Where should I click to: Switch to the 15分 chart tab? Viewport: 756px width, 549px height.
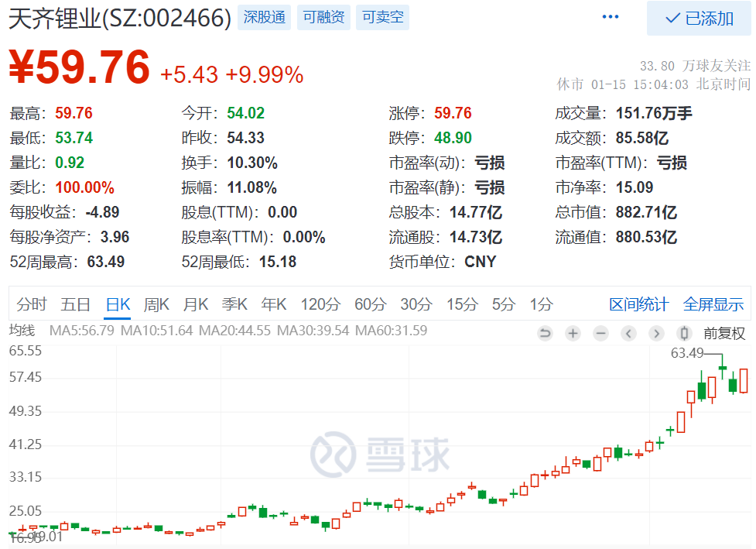click(x=462, y=304)
